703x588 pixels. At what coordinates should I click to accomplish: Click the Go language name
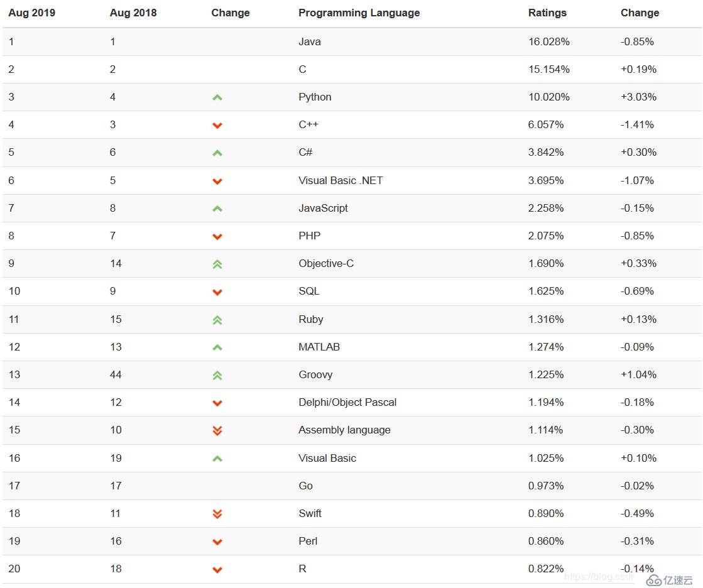pos(306,486)
